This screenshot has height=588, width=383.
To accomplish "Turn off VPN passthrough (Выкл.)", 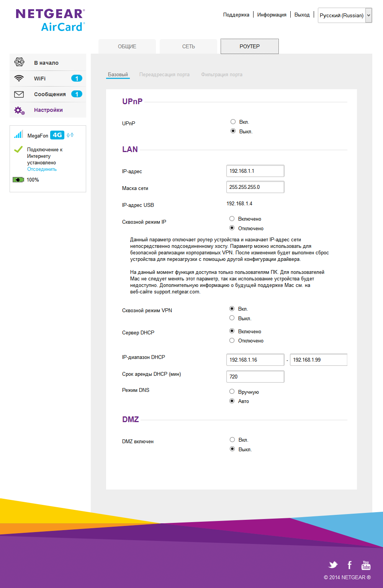I will coord(232,318).
